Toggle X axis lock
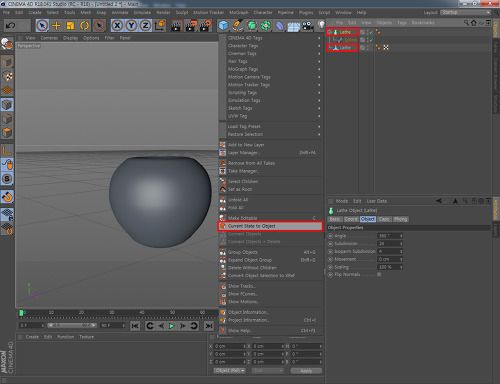500x384 pixels. 117,25
